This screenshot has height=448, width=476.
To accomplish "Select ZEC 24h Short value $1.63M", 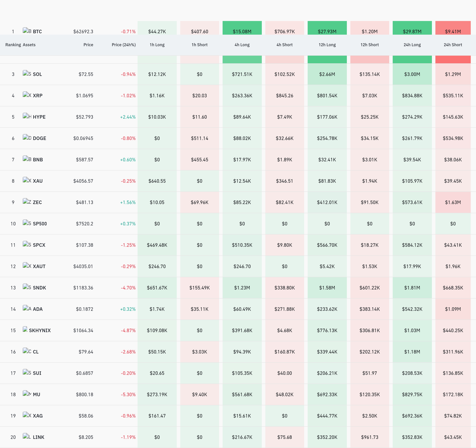I will 453,202.
